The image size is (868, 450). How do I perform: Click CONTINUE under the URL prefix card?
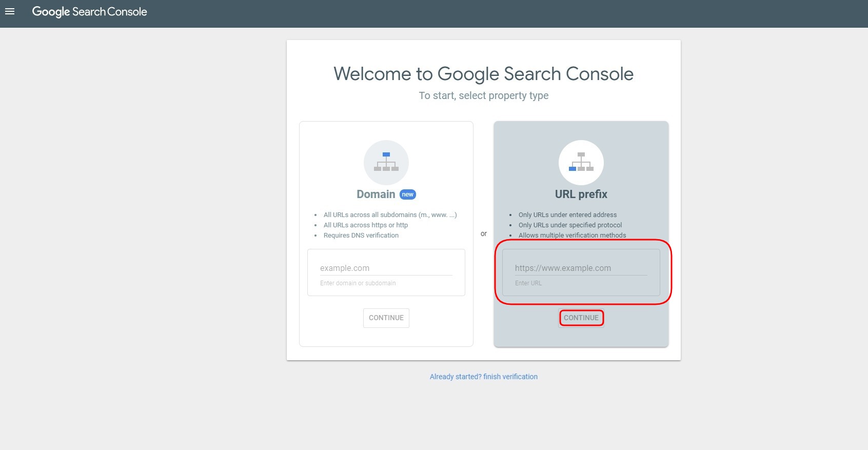581,318
